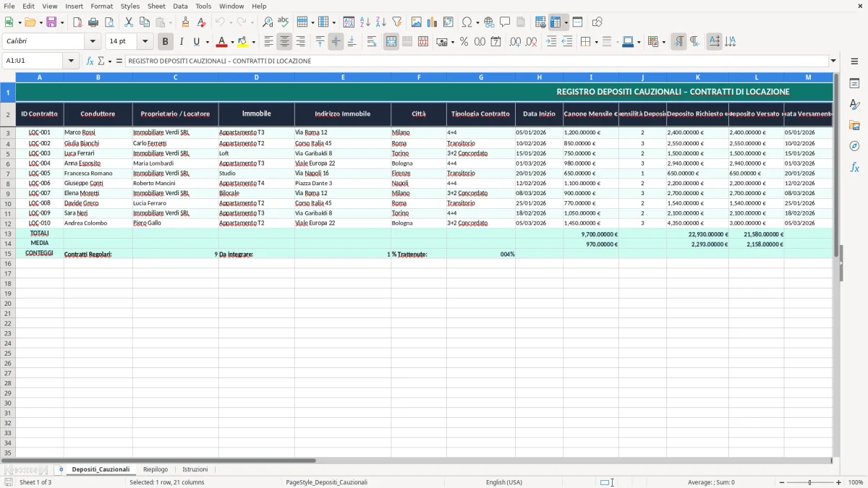Open sidebar Gallery icon
The image size is (868, 488).
tap(854, 125)
